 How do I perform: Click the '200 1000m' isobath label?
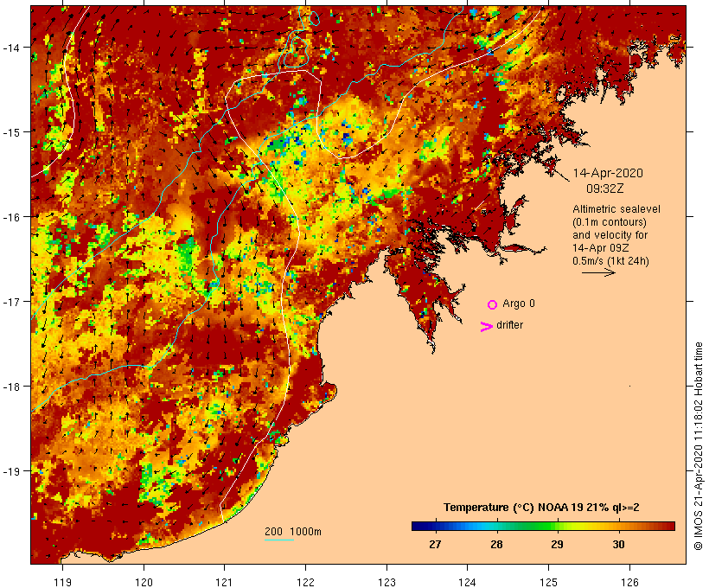point(293,532)
